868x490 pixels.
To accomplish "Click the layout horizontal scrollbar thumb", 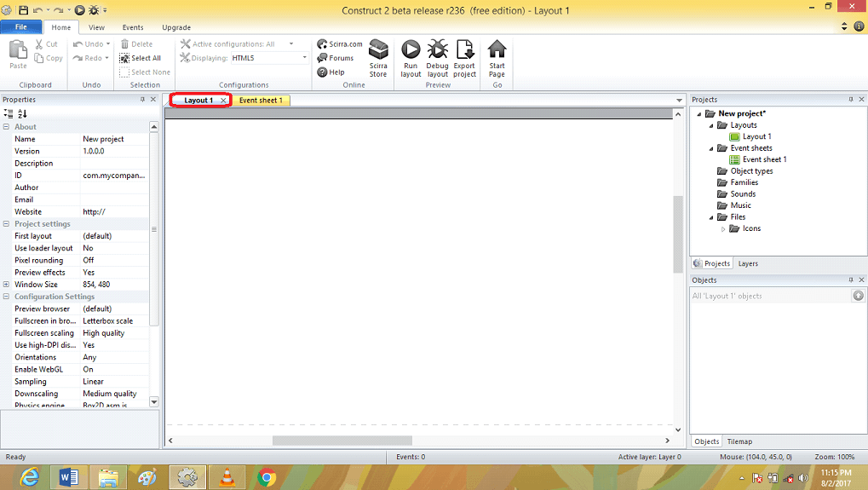I will 342,441.
